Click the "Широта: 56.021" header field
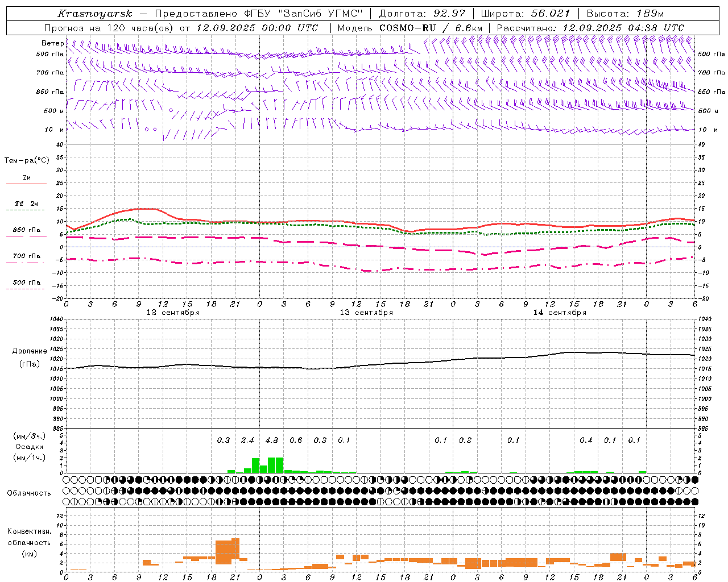The height and width of the screenshot is (582, 728). (x=526, y=14)
